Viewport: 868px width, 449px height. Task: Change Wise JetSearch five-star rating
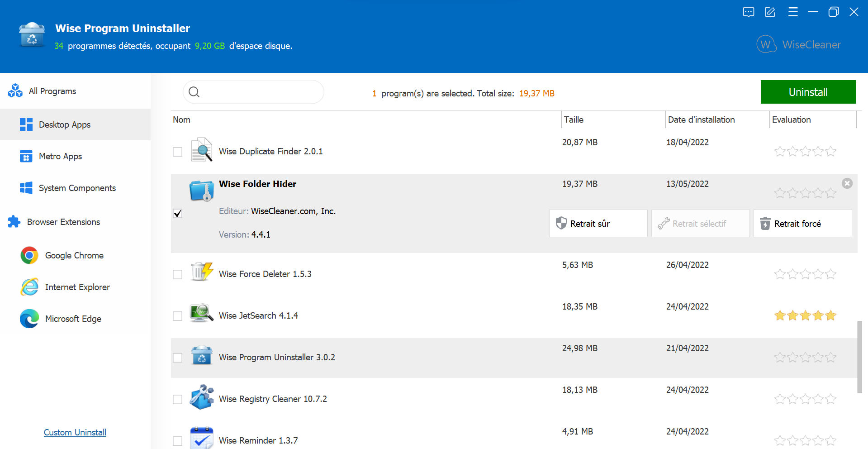coord(805,315)
